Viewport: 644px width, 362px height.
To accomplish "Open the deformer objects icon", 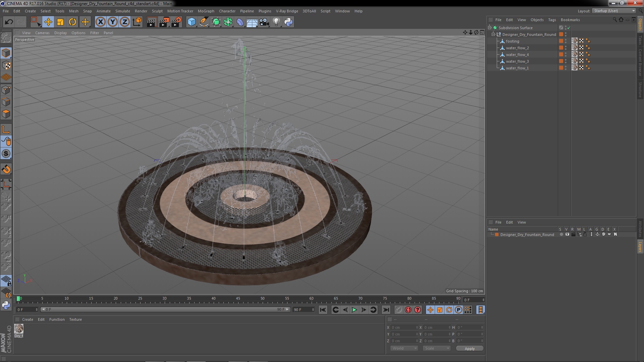I will click(x=240, y=22).
